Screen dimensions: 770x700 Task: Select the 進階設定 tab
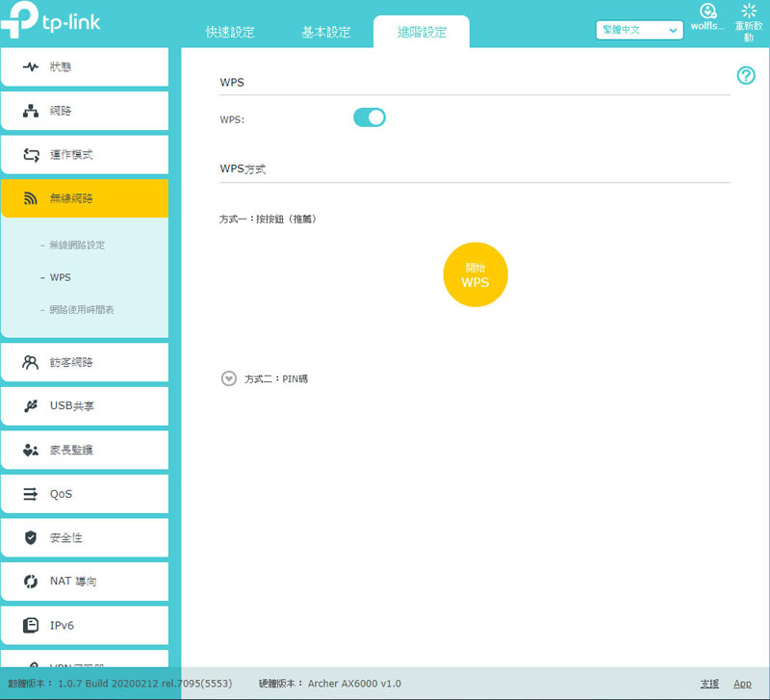[422, 32]
